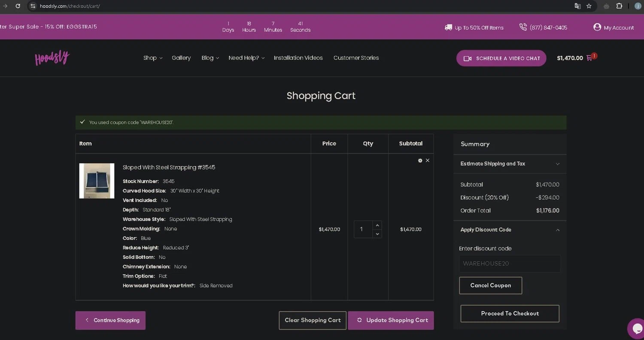Screen dimensions: 644x340
Task: Click the $1,470.00 cart total in the header
Action: [570, 58]
